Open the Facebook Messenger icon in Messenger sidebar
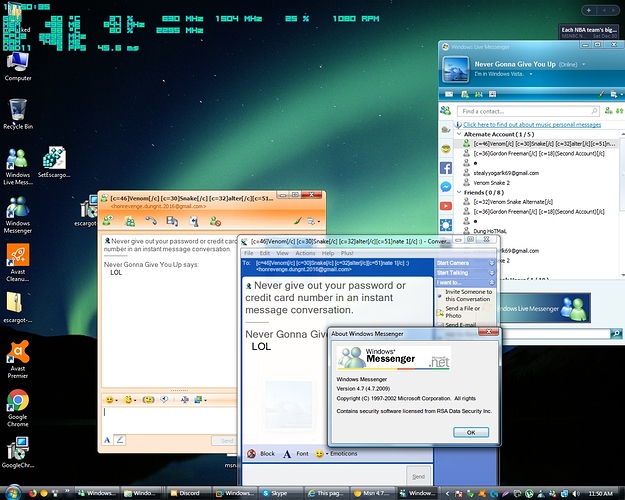Image resolution: width=625 pixels, height=500 pixels. coord(446,187)
